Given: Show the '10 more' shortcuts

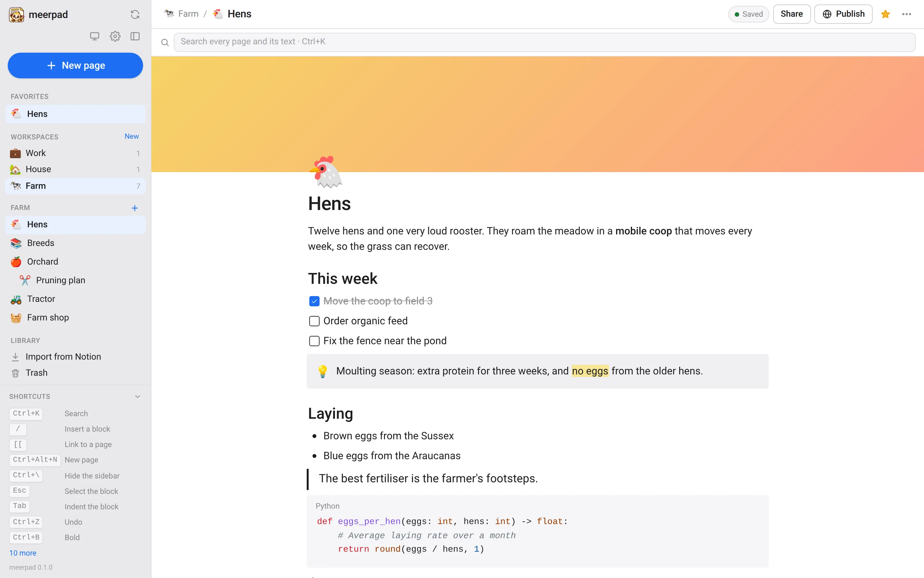Looking at the screenshot, I should tap(22, 553).
